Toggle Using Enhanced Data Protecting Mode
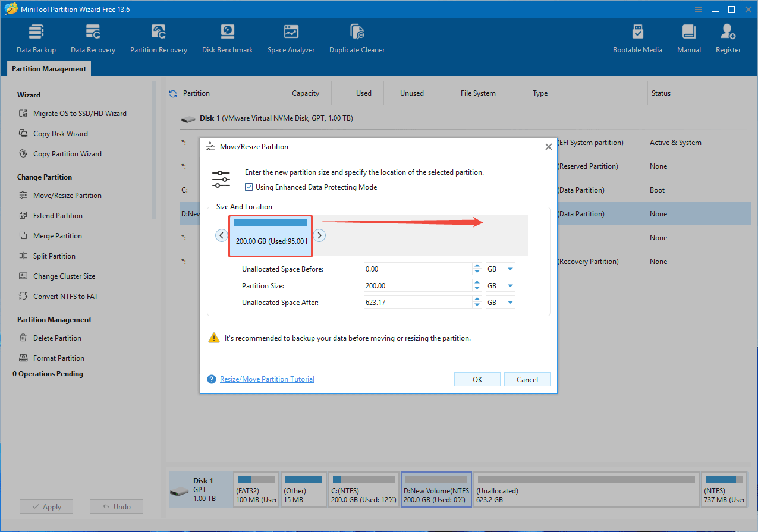Screen dimensions: 758x532 click(x=249, y=187)
